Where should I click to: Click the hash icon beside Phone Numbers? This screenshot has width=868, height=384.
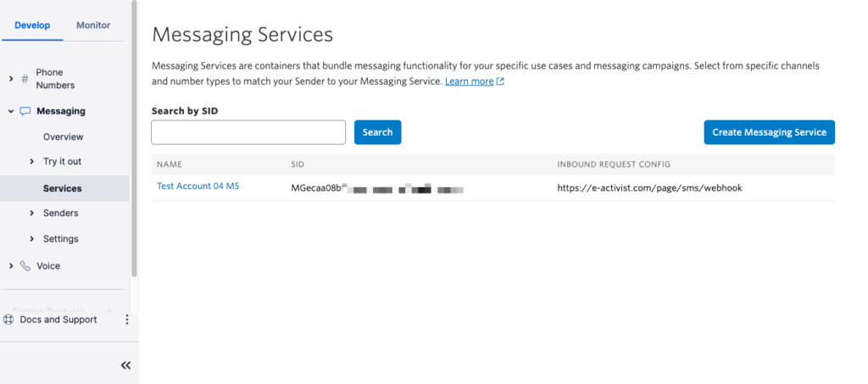tap(25, 79)
